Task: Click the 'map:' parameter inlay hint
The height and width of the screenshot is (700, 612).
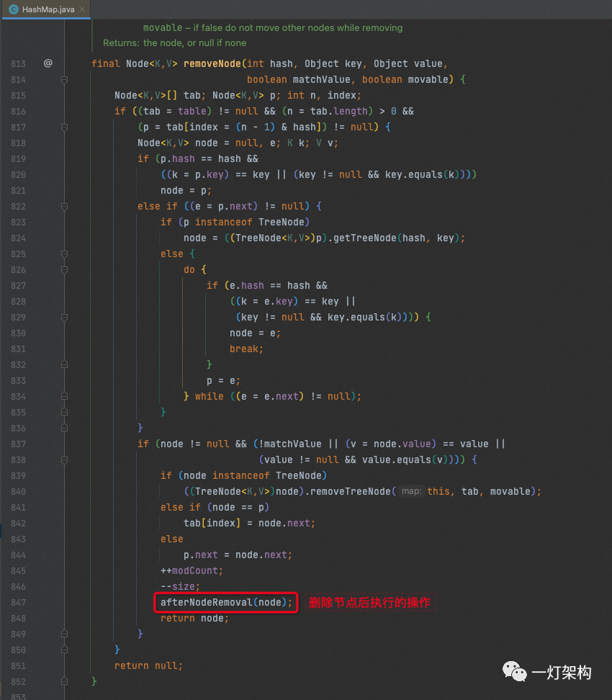Action: click(x=411, y=492)
